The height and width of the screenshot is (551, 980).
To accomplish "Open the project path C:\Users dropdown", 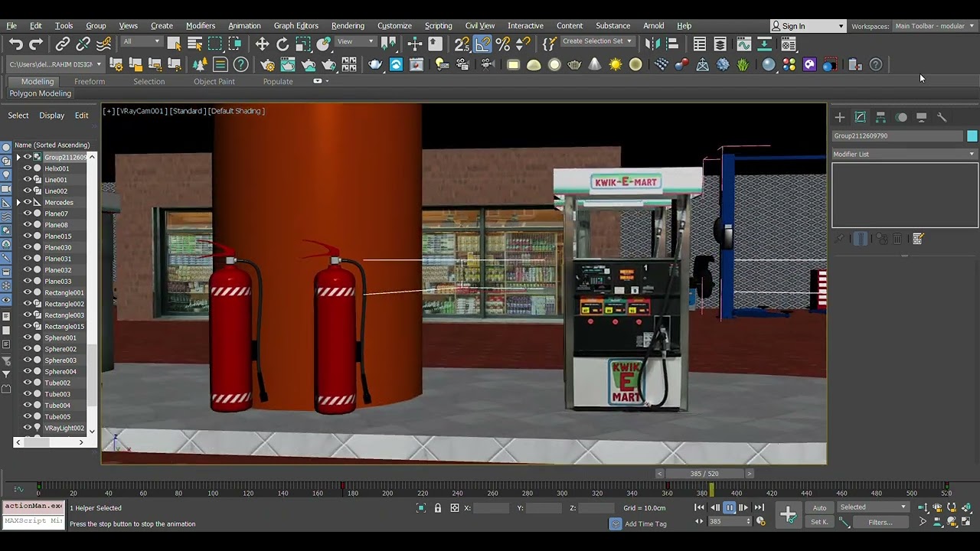I will tap(55, 64).
